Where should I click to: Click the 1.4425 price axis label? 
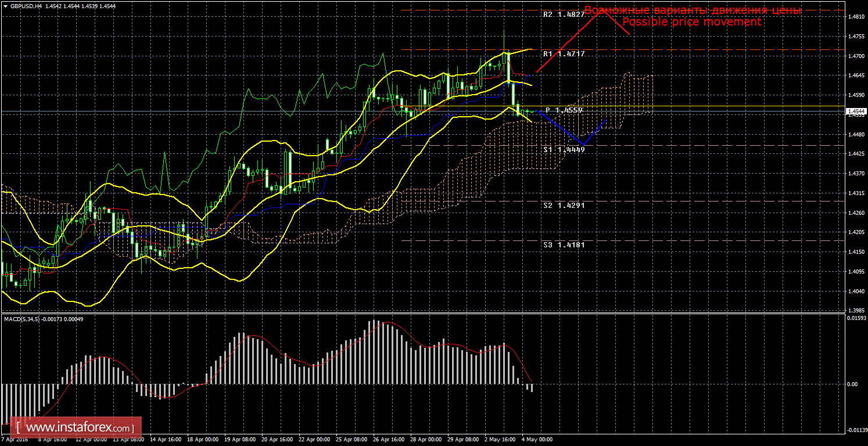[856, 154]
